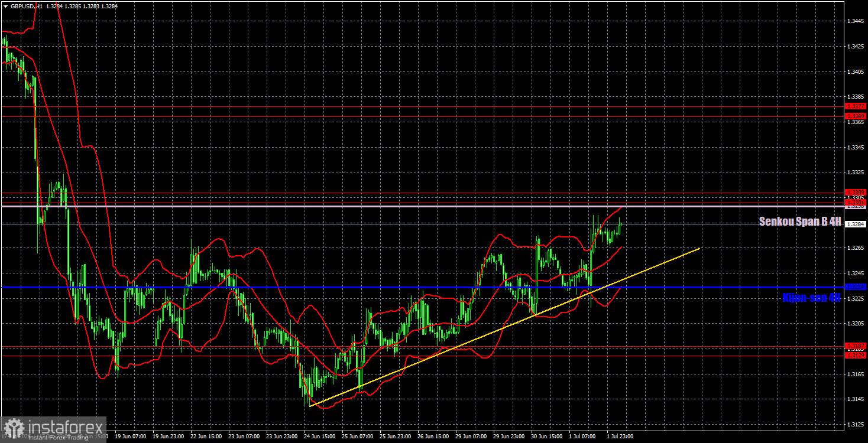Click the 1.3145 price scale value
This screenshot has width=868, height=443.
(x=855, y=400)
